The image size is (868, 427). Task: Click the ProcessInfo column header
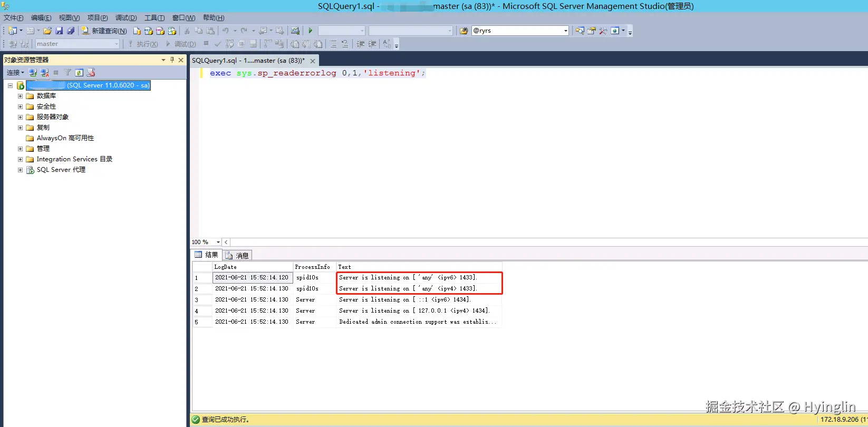pyautogui.click(x=314, y=267)
